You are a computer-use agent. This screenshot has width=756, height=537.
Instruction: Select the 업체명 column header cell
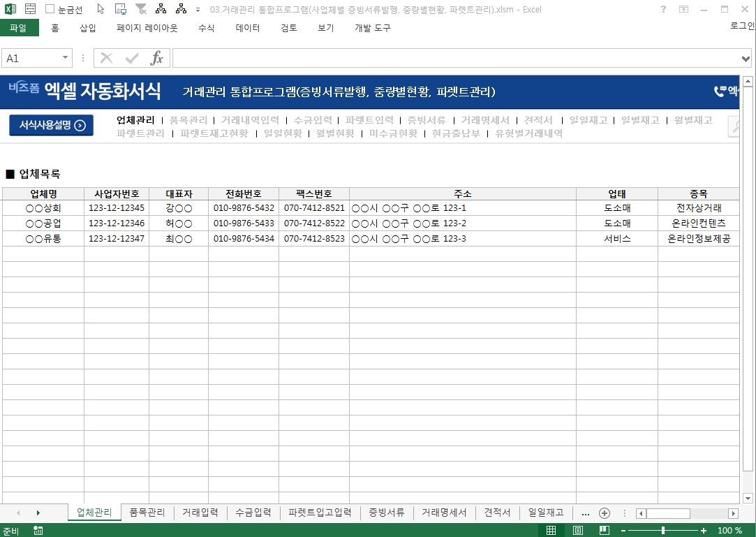[x=43, y=194]
